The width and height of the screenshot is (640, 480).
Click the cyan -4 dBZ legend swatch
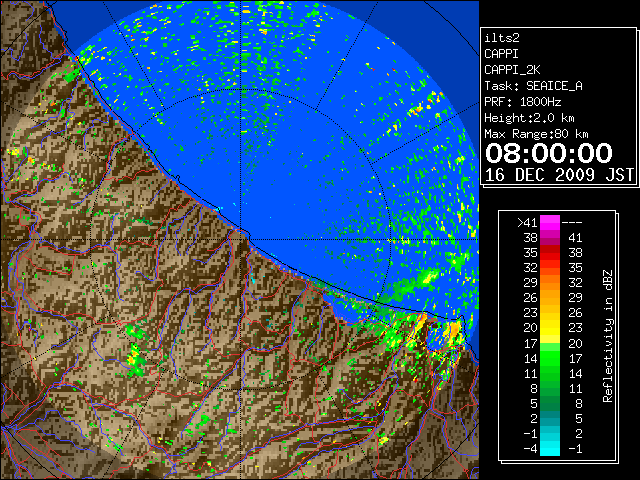tap(550, 448)
